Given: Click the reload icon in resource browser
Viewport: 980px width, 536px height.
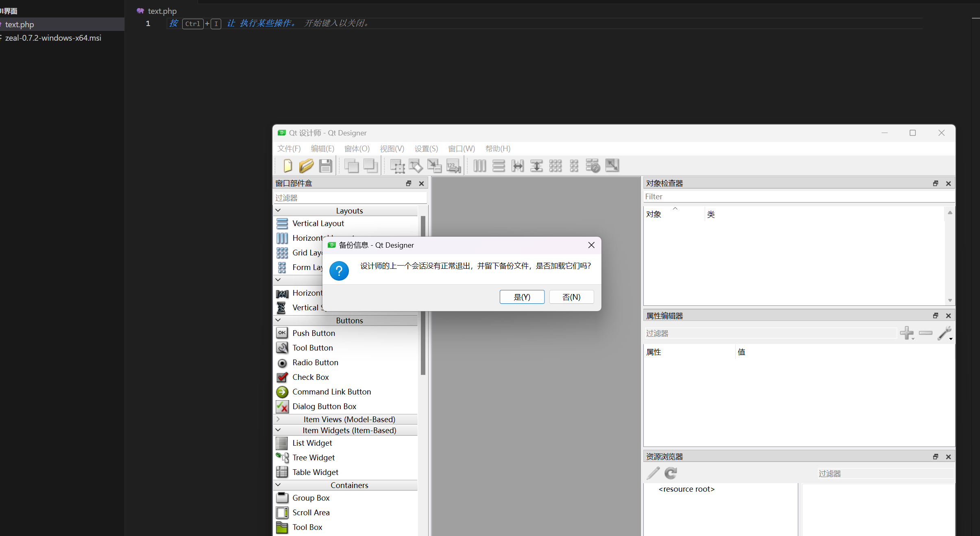Looking at the screenshot, I should coord(671,473).
